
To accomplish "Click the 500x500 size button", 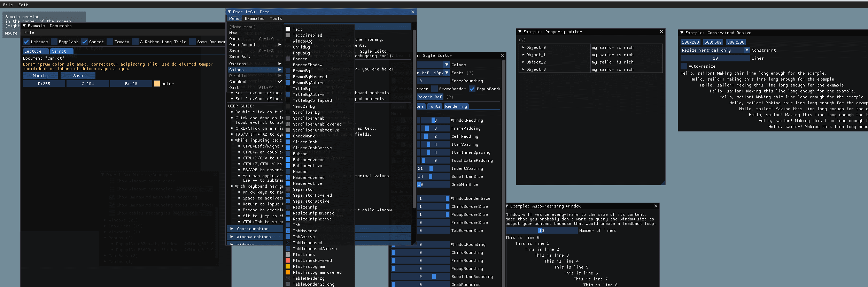I will pyautogui.click(x=713, y=42).
